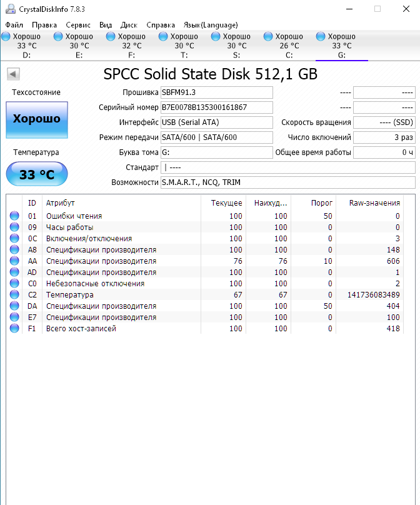Select the Включения/отключения attribute text

[x=89, y=239]
